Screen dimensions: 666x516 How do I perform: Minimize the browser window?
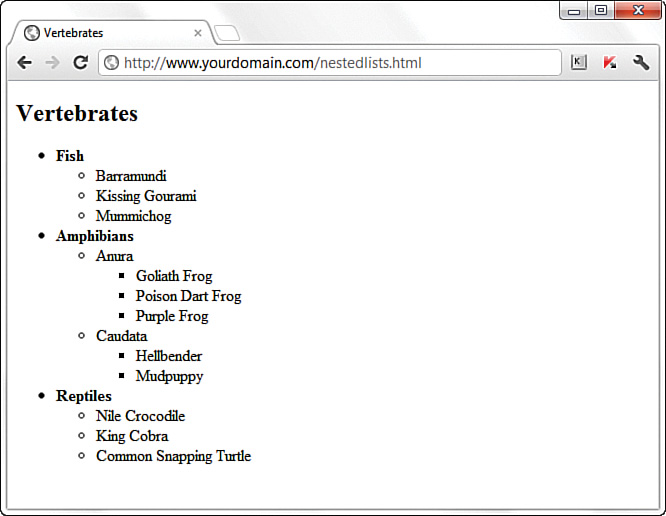pyautogui.click(x=574, y=11)
